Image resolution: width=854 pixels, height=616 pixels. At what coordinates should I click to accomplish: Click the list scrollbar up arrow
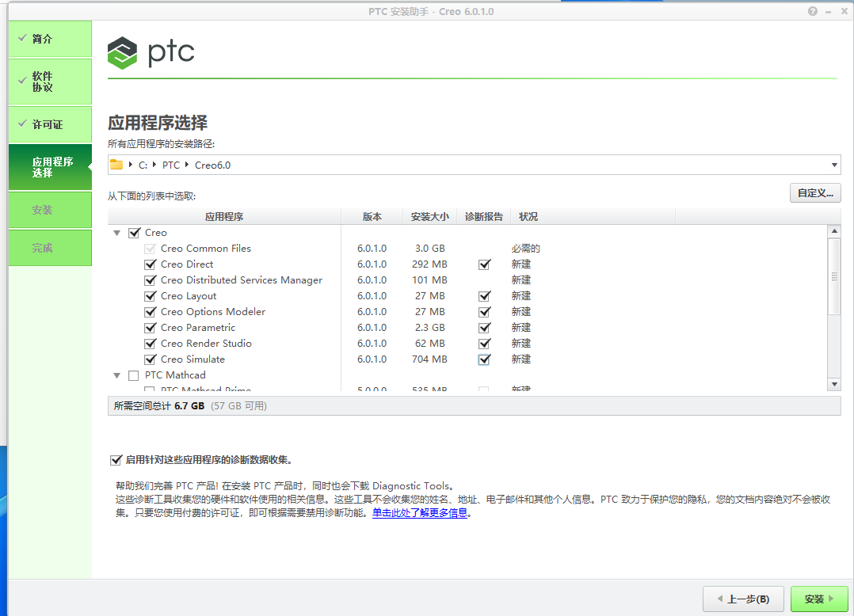[834, 231]
